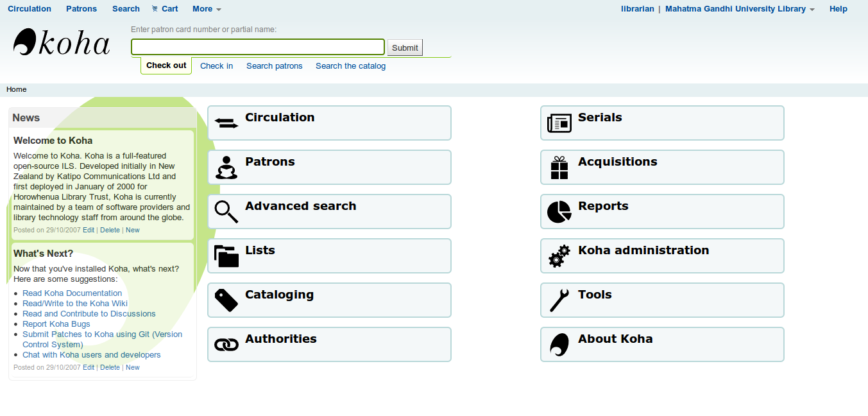This screenshot has height=416, width=868.
Task: Click the Welcome to Koha heading
Action: pyautogui.click(x=53, y=141)
